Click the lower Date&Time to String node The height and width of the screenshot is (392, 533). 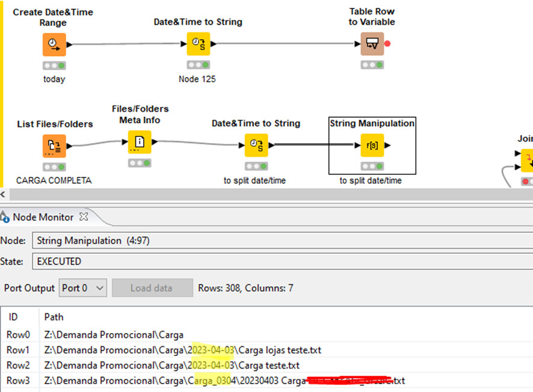click(x=256, y=145)
